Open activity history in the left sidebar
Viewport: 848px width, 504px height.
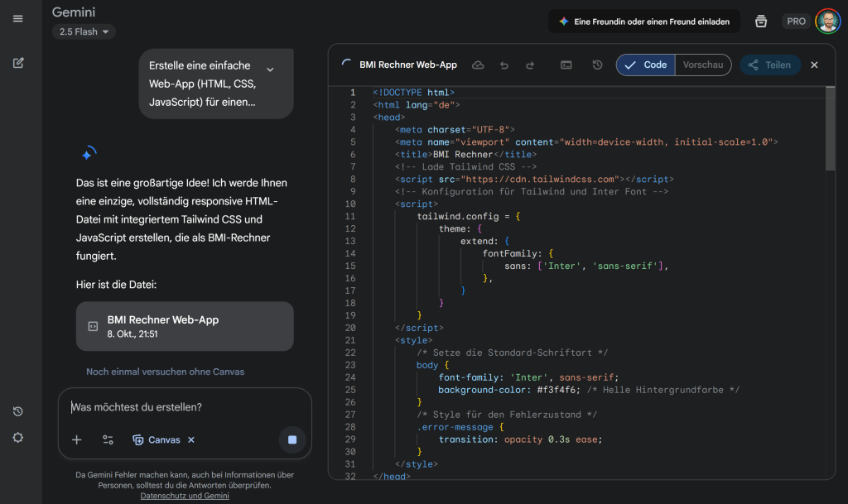pos(18,411)
